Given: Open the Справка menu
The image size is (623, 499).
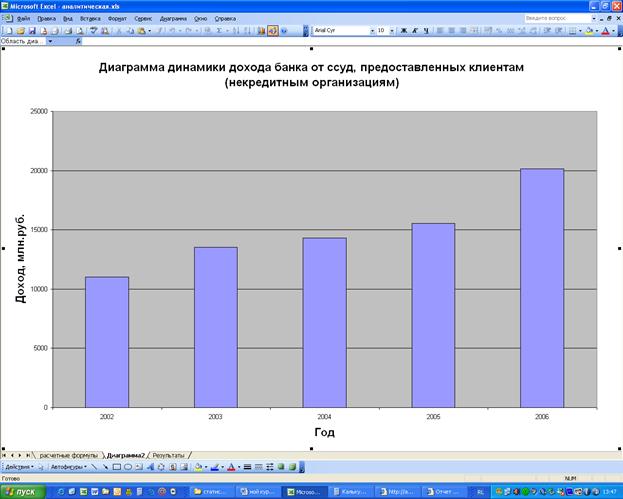Looking at the screenshot, I should tap(225, 19).
